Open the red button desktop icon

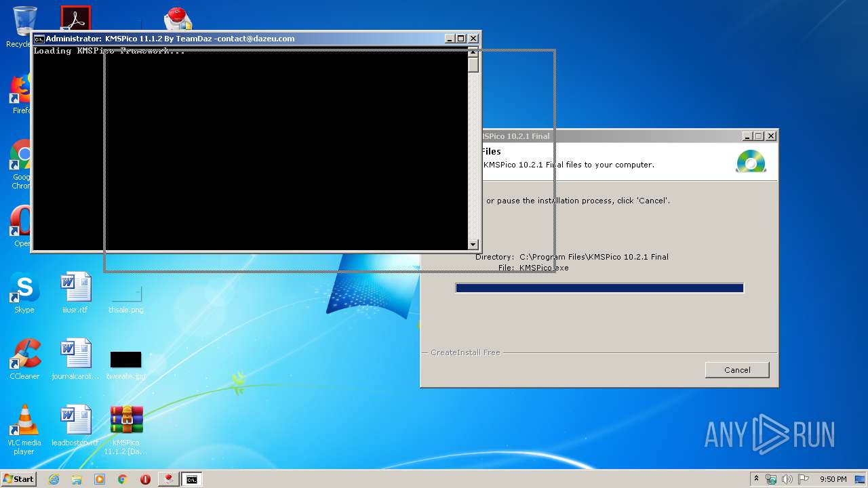click(x=176, y=18)
